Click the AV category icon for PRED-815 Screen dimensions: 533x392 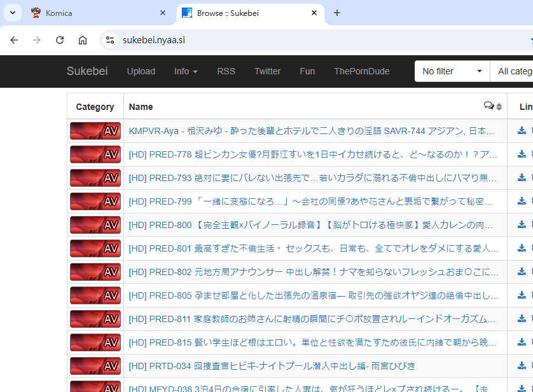click(x=95, y=342)
